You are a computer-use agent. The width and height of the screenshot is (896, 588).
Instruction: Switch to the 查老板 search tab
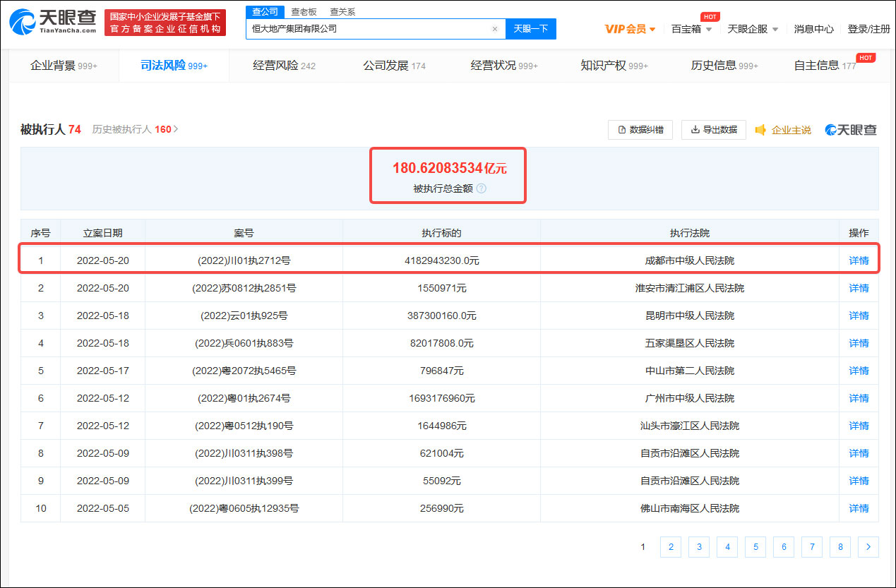tap(304, 11)
